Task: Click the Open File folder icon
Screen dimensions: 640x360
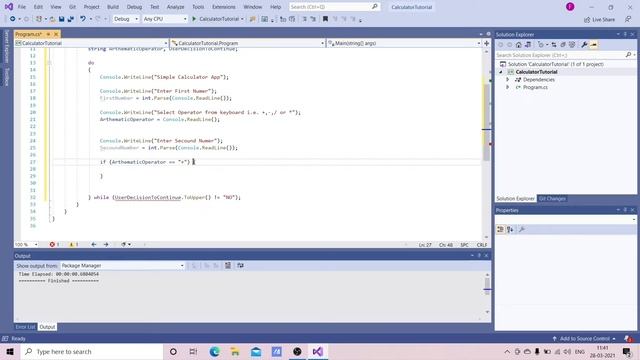Action: [53, 19]
